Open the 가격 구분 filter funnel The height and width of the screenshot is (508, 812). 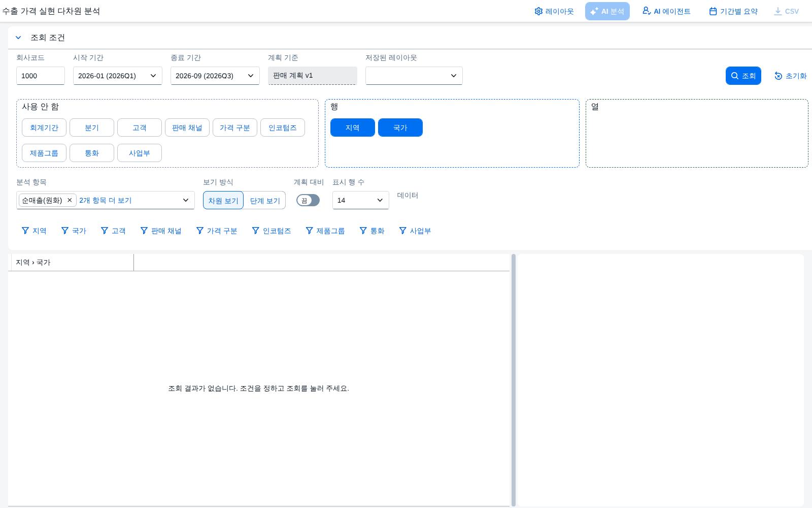point(217,231)
